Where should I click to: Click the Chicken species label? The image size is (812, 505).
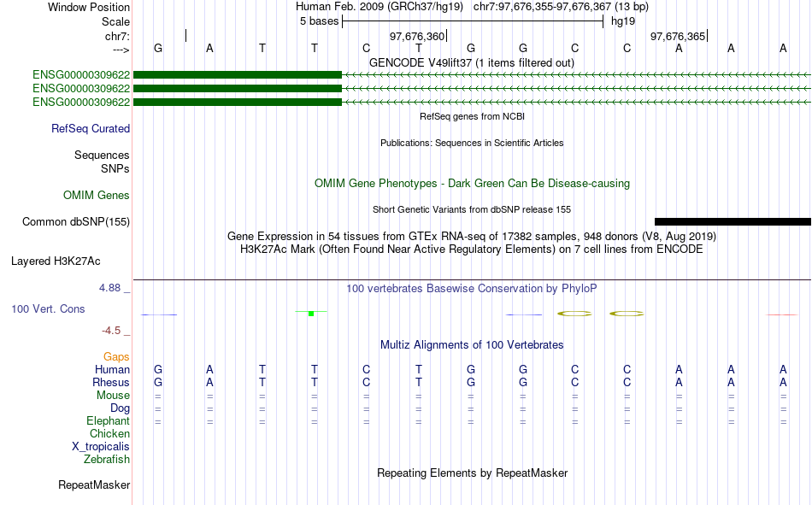click(x=109, y=433)
